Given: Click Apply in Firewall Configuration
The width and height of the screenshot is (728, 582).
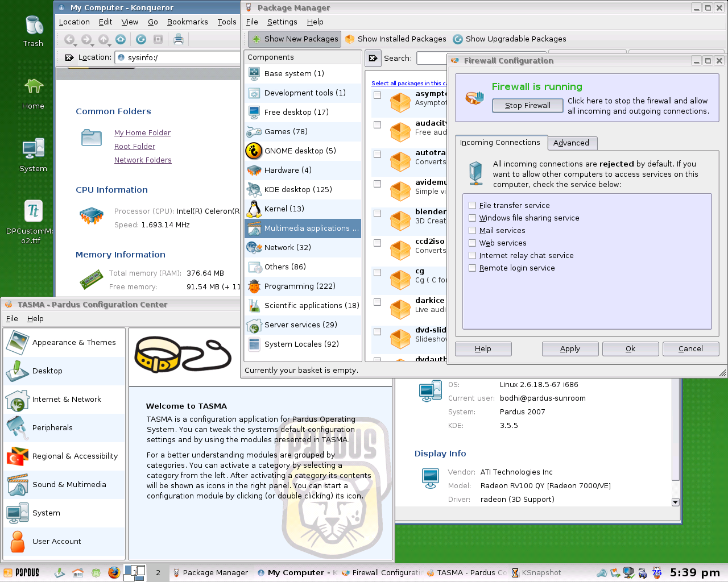Looking at the screenshot, I should click(x=570, y=349).
